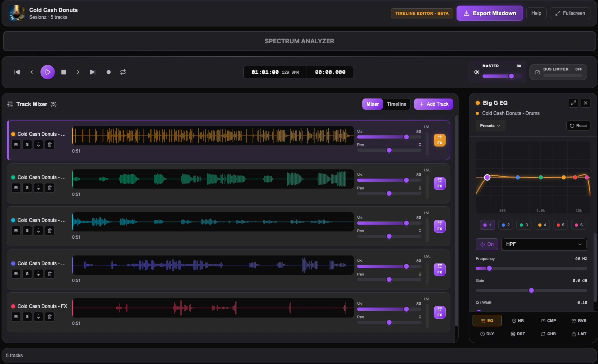Delete the orange track
This screenshot has width=598, height=364.
(x=50, y=145)
